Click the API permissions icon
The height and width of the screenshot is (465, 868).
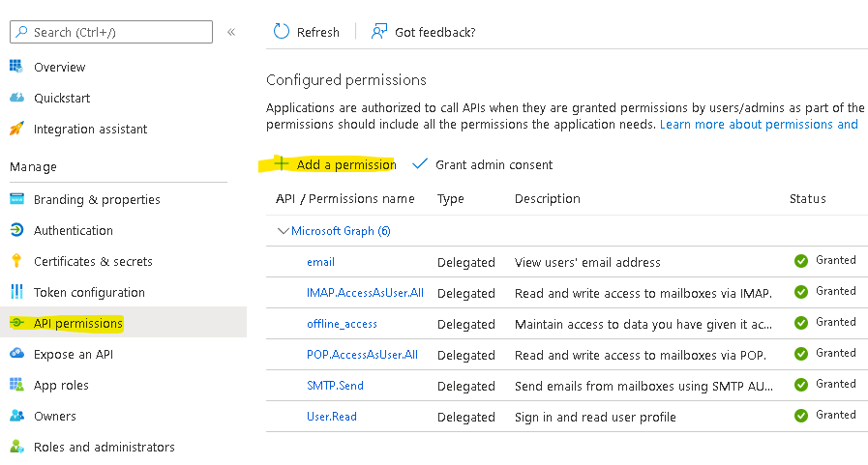(x=16, y=323)
